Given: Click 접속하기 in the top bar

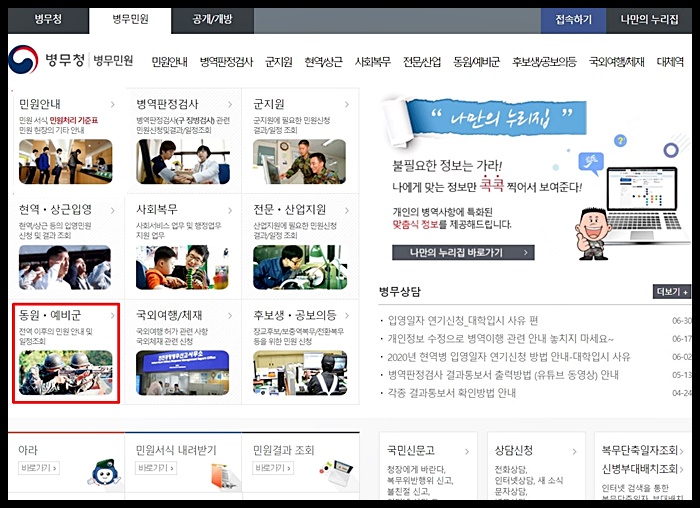Looking at the screenshot, I should 573,20.
